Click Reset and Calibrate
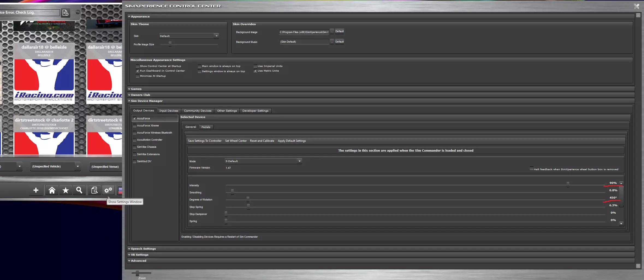 (x=262, y=141)
